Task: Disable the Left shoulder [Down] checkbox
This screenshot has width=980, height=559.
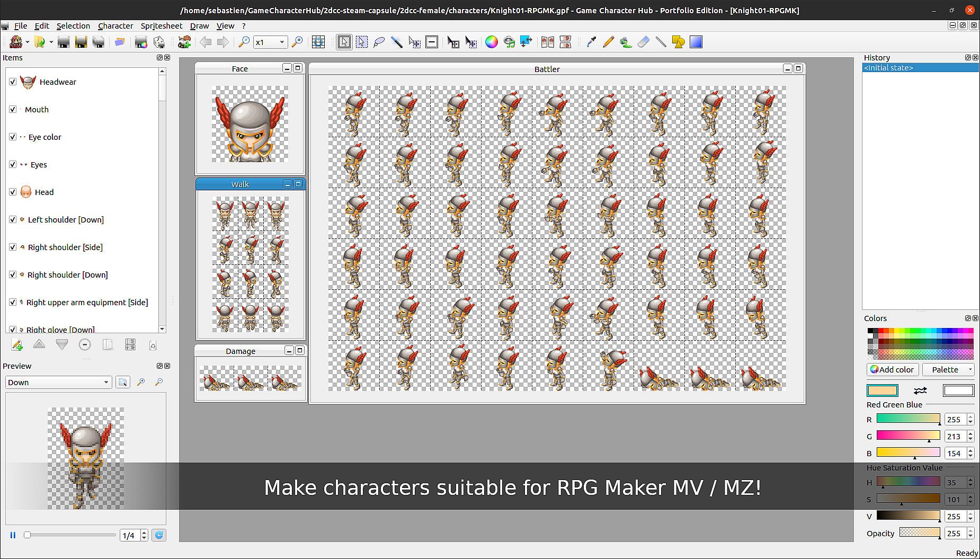Action: pos(13,220)
